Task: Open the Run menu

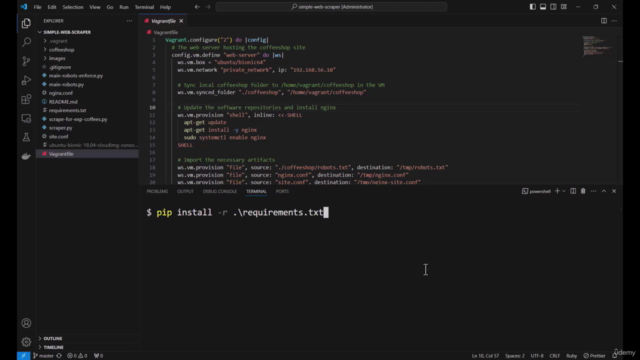Action: tap(124, 7)
